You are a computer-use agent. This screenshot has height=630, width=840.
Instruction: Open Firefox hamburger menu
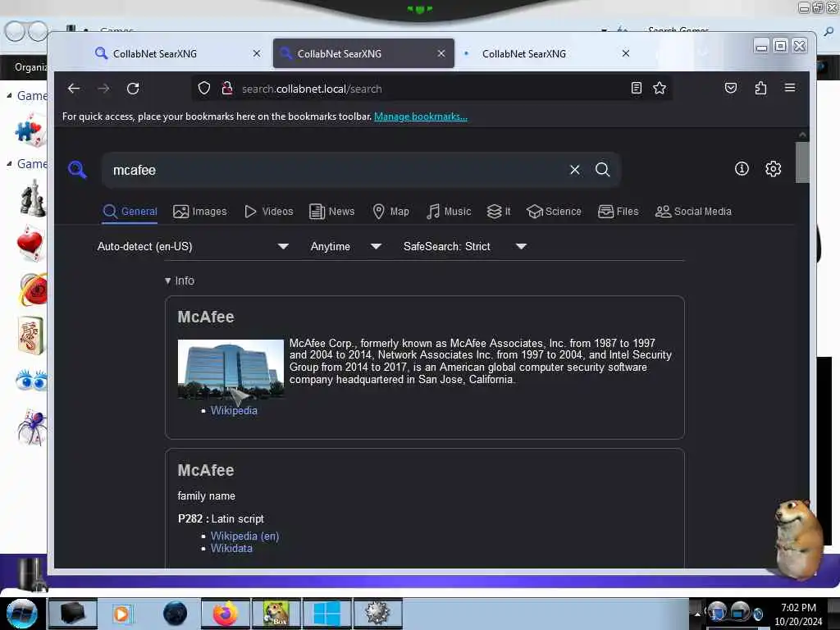[790, 88]
